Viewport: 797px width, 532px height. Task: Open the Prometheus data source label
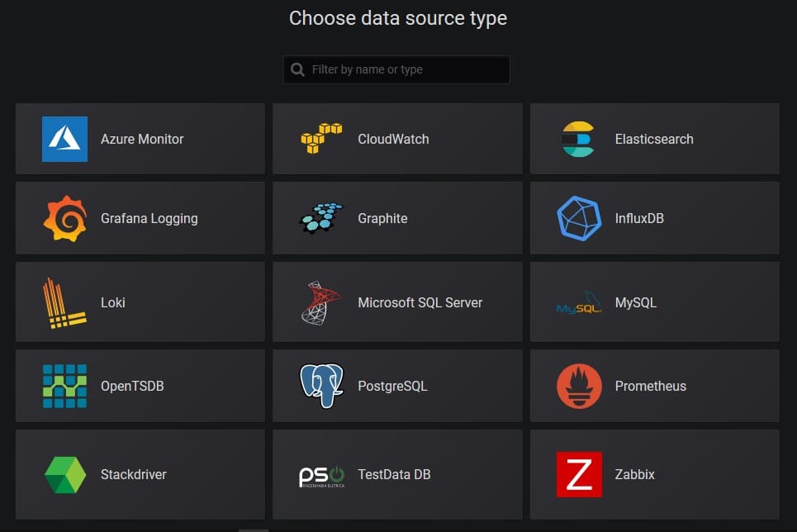pyautogui.click(x=651, y=386)
